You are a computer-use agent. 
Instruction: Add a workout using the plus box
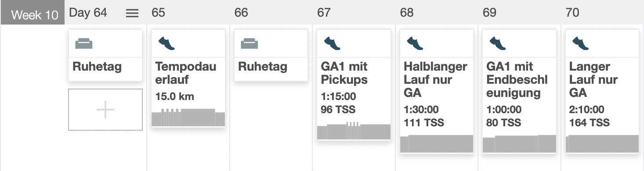point(105,110)
